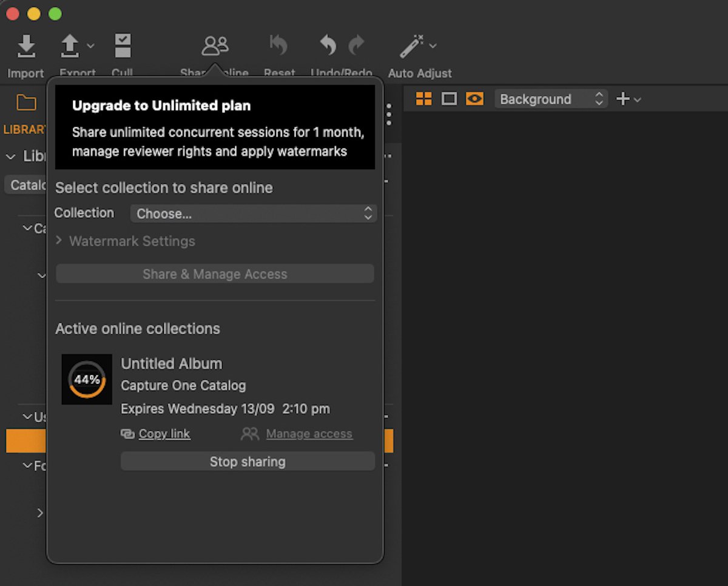Click the Import tool icon
The width and height of the screenshot is (728, 586).
(25, 45)
